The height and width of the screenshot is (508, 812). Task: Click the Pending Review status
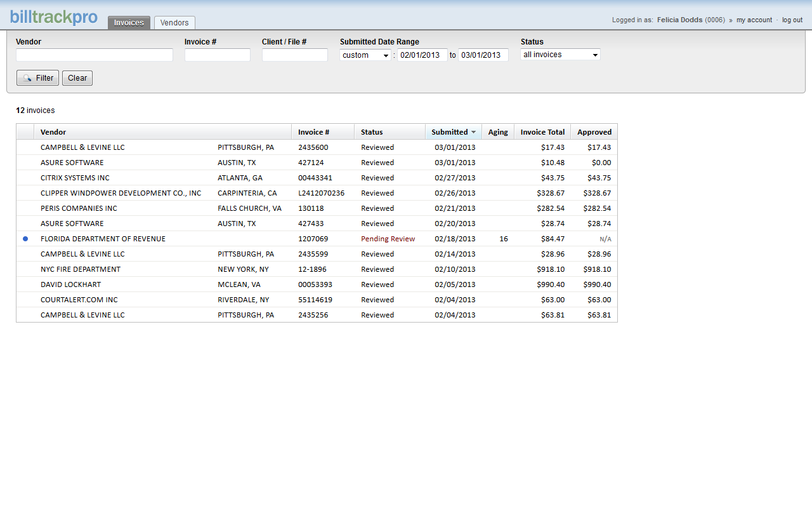[x=388, y=239]
